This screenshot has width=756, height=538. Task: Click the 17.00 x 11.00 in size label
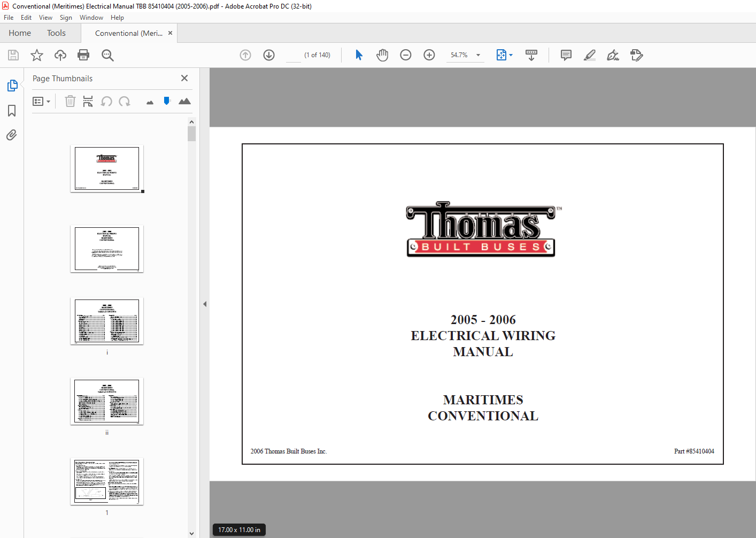[x=239, y=530]
